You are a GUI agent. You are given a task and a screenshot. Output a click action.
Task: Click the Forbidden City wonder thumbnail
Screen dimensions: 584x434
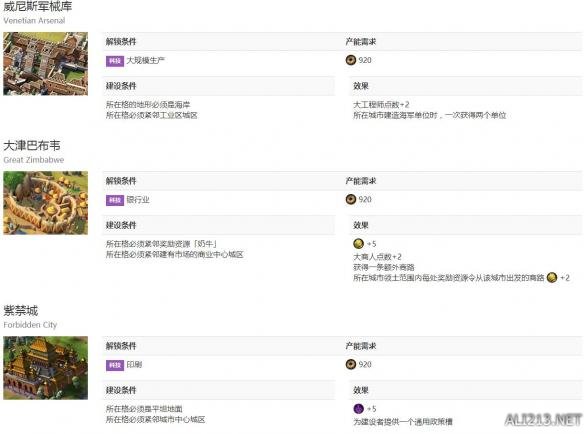tap(45, 368)
